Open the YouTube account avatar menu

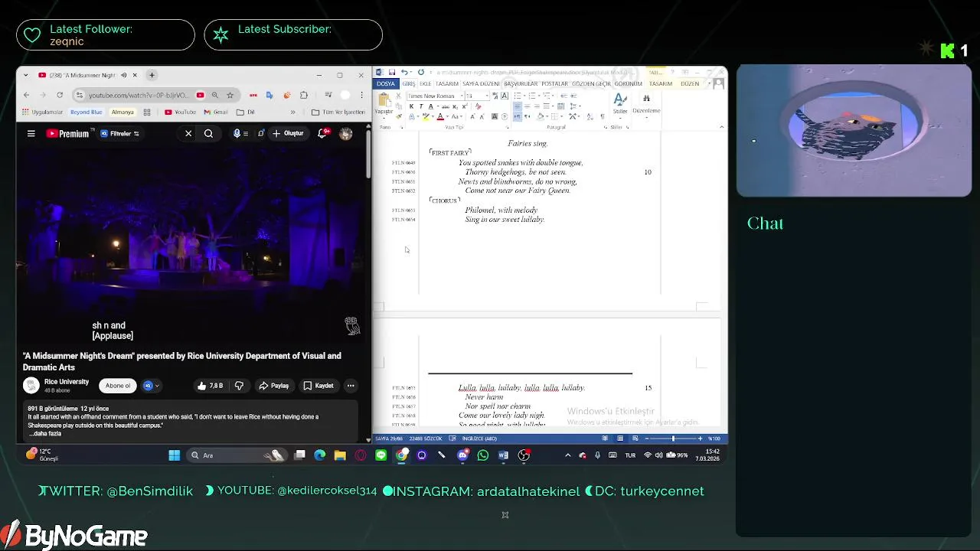(346, 133)
